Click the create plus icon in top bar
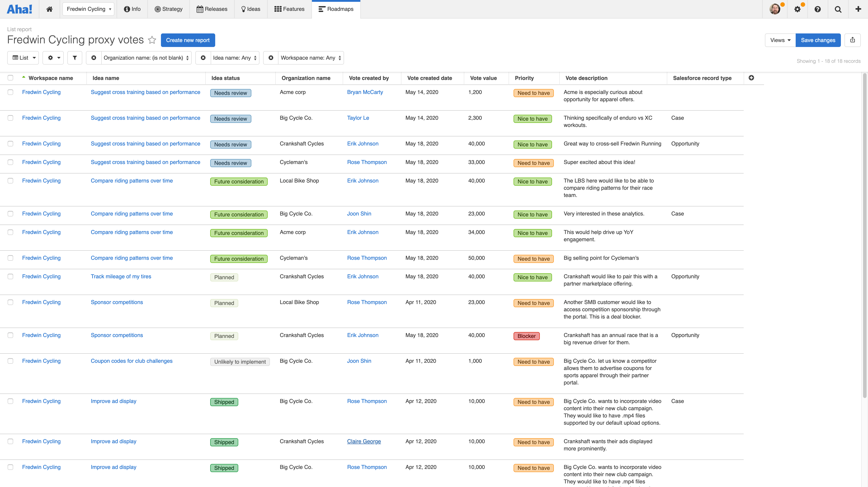 click(858, 9)
